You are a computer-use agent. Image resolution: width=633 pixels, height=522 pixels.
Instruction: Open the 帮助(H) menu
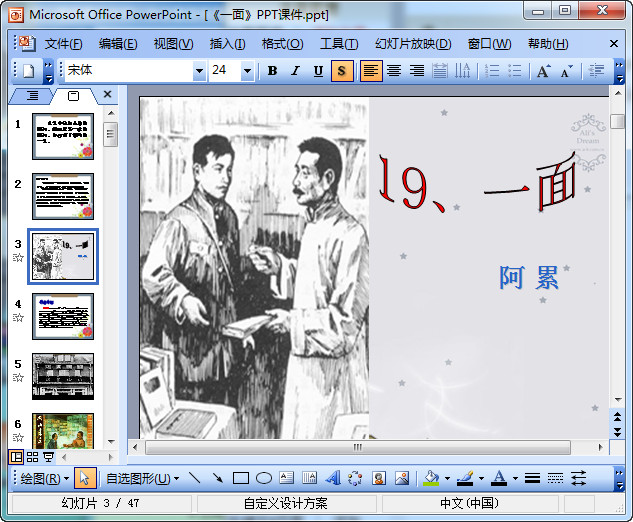pyautogui.click(x=548, y=44)
